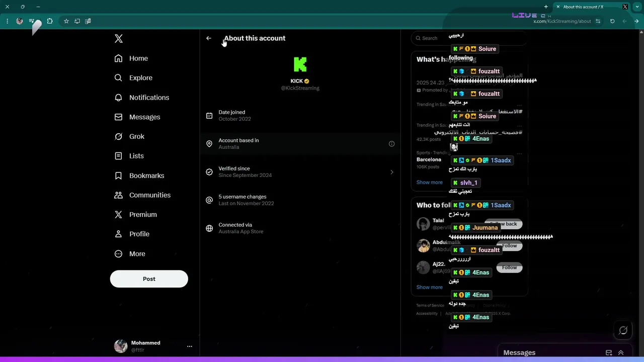Open the floating Grok button
This screenshot has width=644, height=362.
[623, 330]
